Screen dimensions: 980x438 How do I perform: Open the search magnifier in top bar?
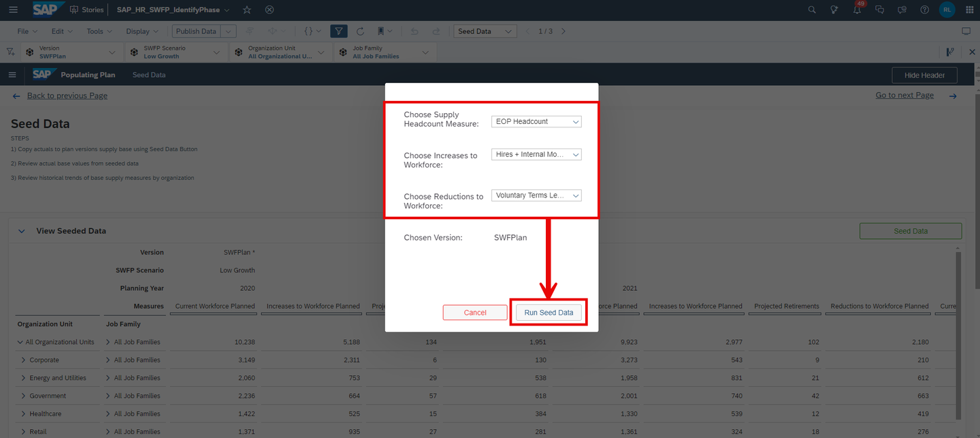[x=812, y=10]
